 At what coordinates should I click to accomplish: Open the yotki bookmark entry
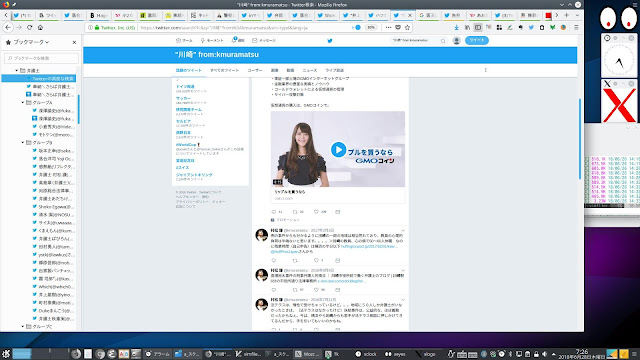pyautogui.click(x=53, y=255)
